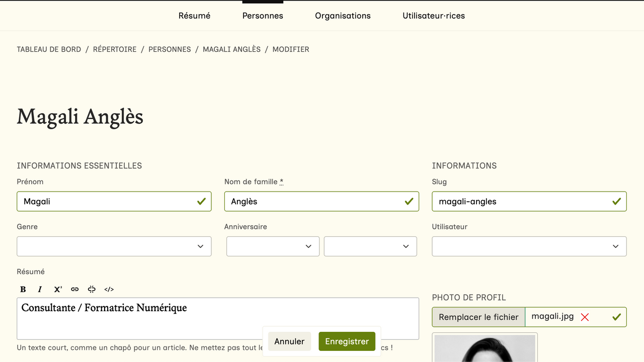Viewport: 644px width, 362px height.
Task: Open the Utilisateur·rices tab
Action: pos(433,16)
